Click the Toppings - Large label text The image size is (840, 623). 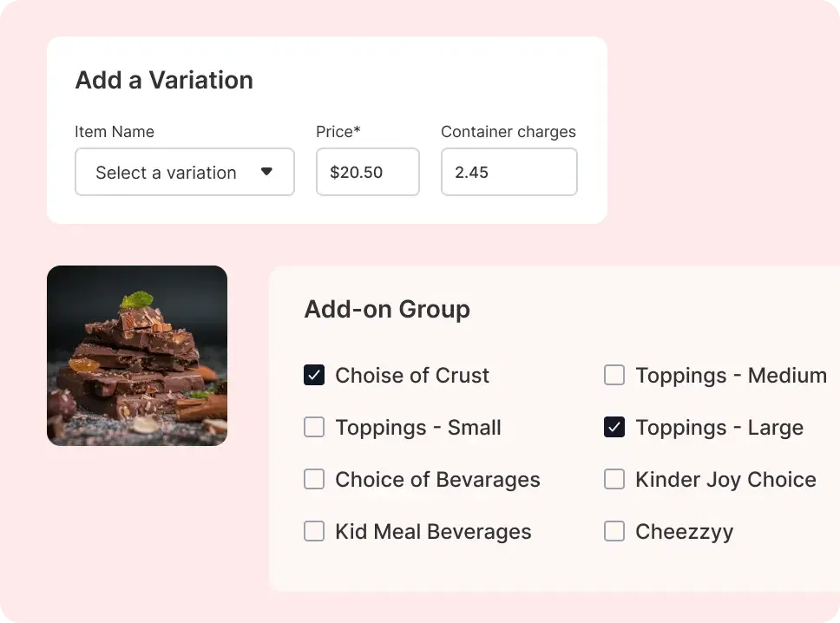click(719, 427)
